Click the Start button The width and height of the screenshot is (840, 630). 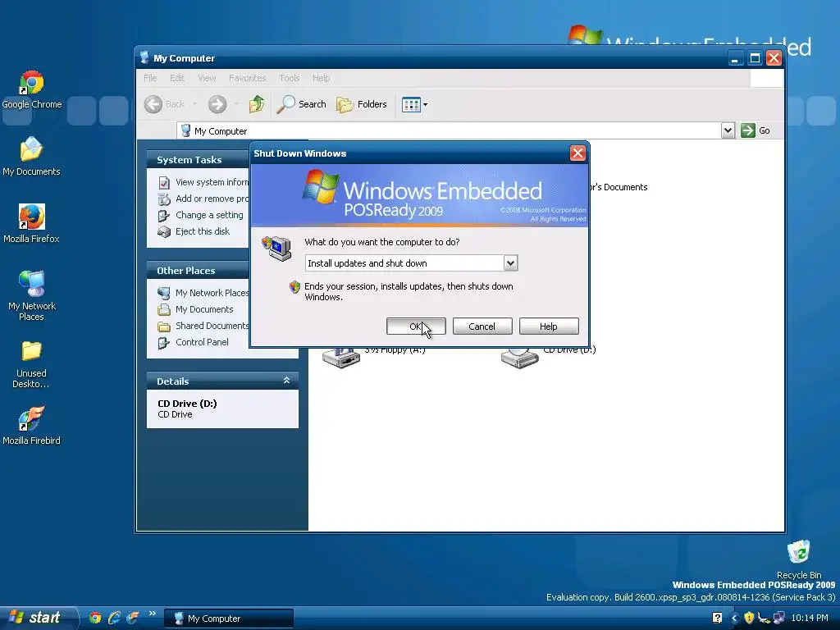38,618
